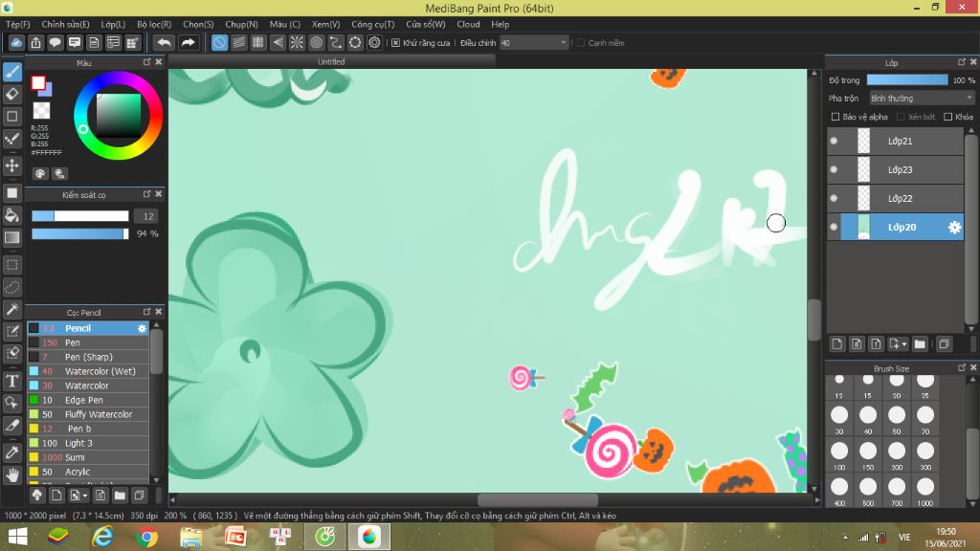
Task: Select the Watercolor (Wet) brush
Action: click(x=88, y=371)
